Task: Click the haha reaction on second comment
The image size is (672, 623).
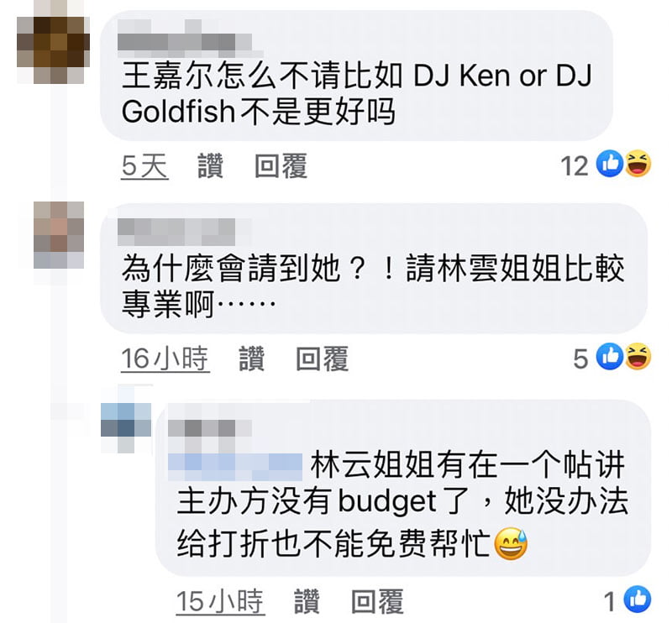Action: click(638, 357)
